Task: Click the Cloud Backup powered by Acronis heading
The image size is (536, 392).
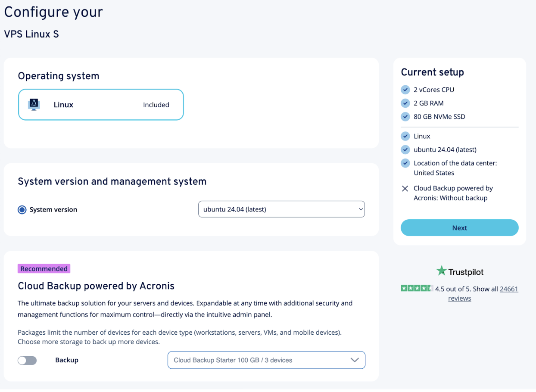Action: tap(96, 286)
